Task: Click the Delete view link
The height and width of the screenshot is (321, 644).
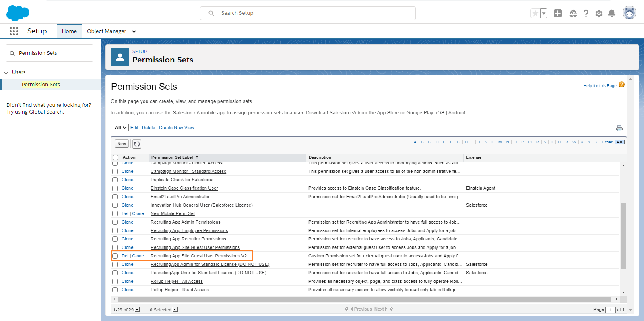Action: click(149, 128)
